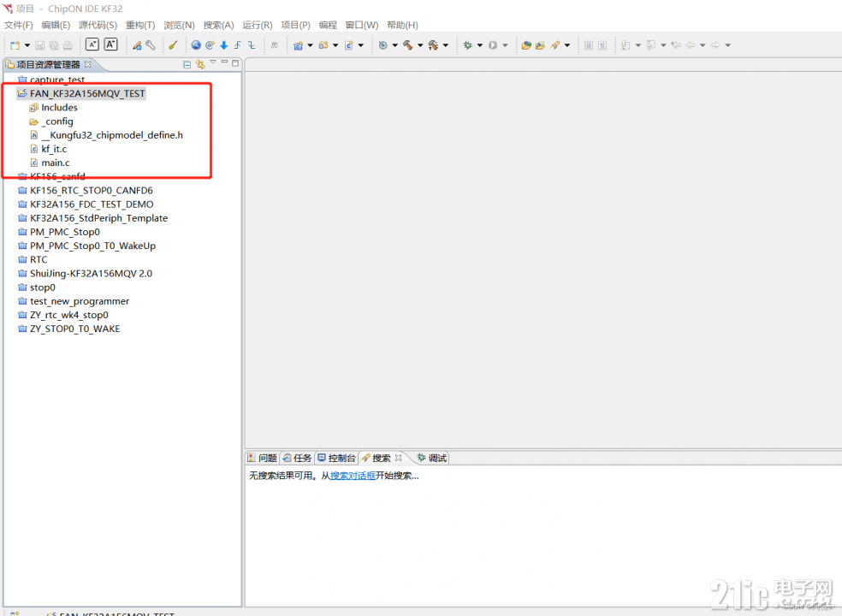Screen dimensions: 842x616
Task: Click the hammer build icon
Action: [408, 45]
